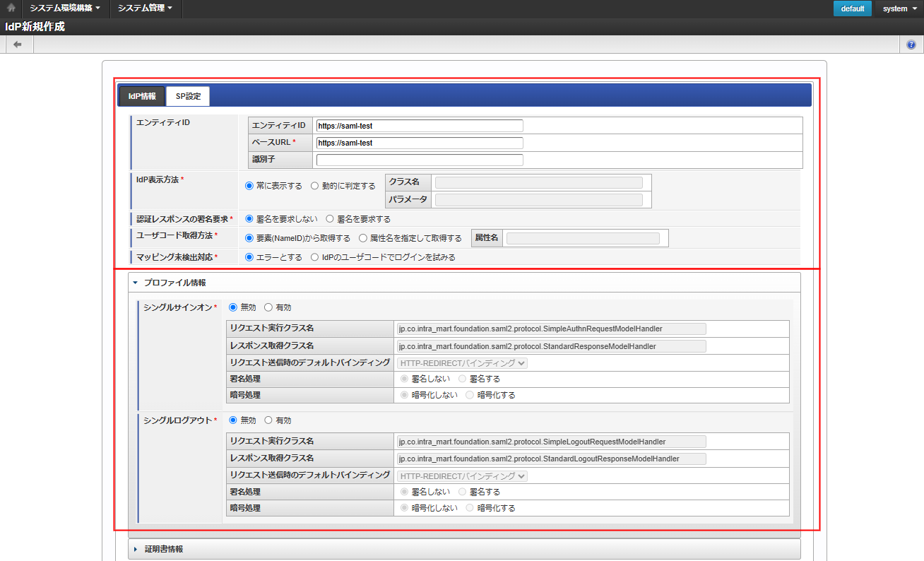Collapse the プロファイル情報 section
The image size is (924, 561).
pos(135,280)
